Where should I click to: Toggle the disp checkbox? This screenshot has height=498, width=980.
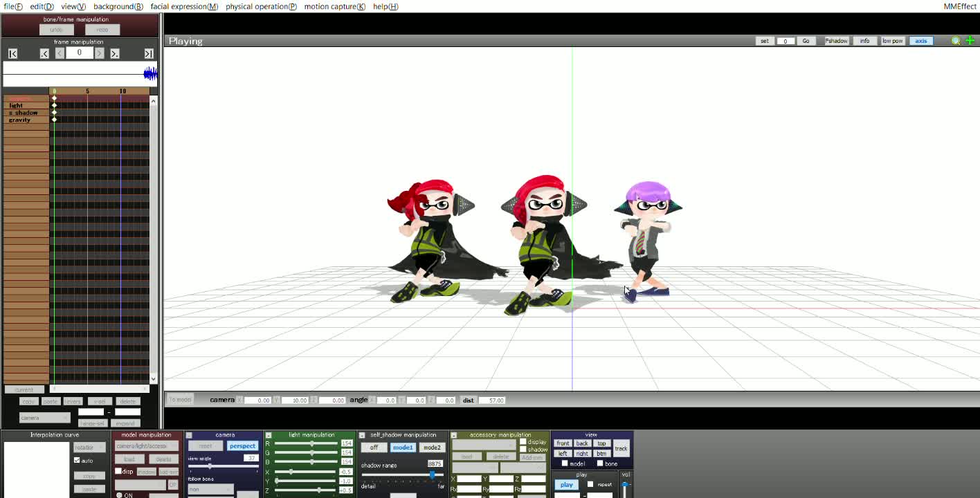[x=118, y=471]
